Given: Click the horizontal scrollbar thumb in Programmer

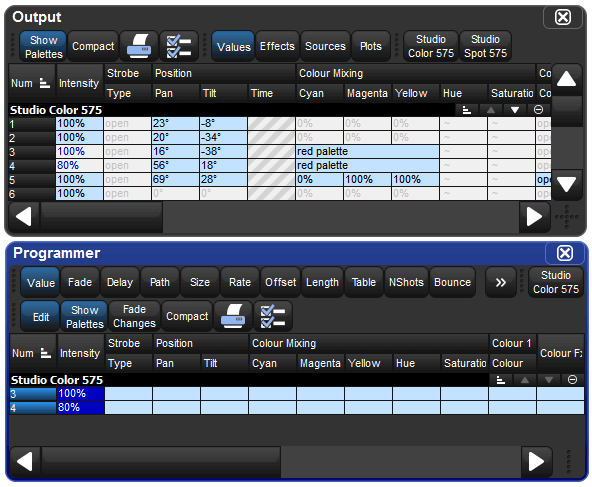Looking at the screenshot, I should pyautogui.click(x=161, y=461).
